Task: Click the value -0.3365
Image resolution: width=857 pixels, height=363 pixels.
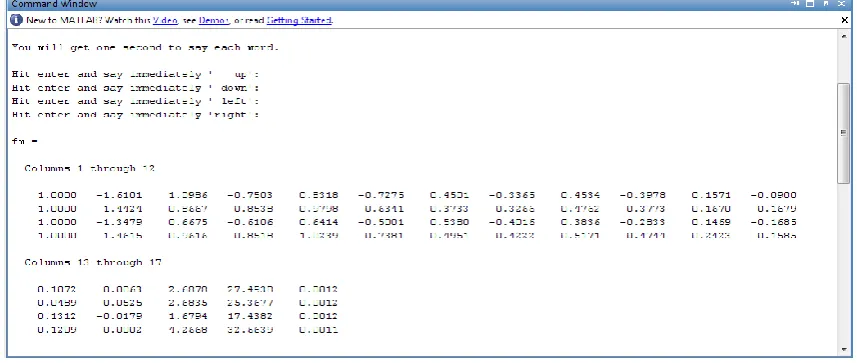Action: point(512,195)
